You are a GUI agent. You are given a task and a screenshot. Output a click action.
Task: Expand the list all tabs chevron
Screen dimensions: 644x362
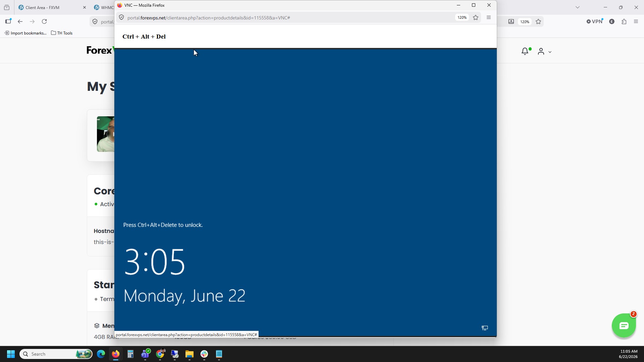578,7
